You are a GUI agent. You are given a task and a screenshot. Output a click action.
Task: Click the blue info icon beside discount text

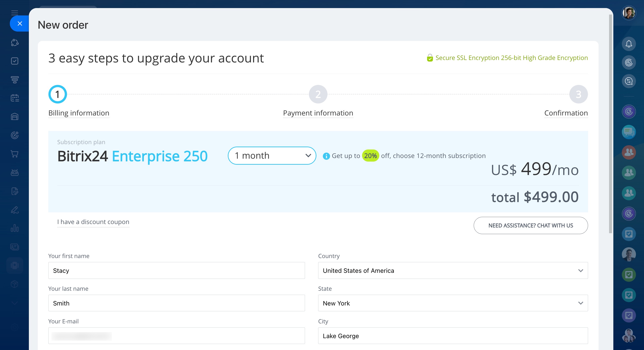326,156
